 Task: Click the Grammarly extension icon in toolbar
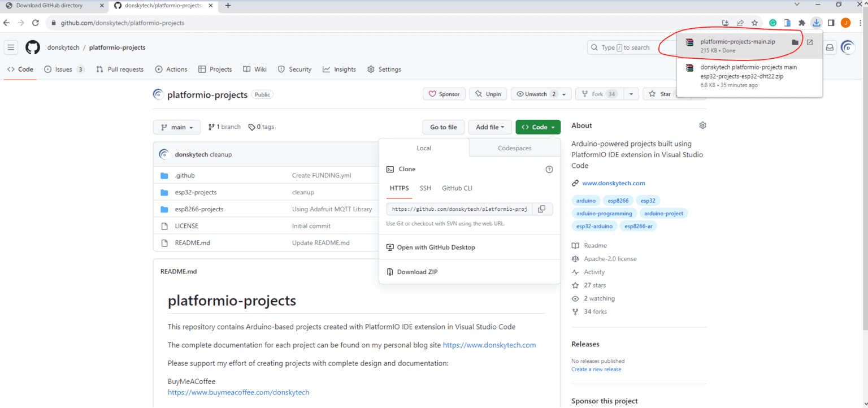pyautogui.click(x=772, y=23)
